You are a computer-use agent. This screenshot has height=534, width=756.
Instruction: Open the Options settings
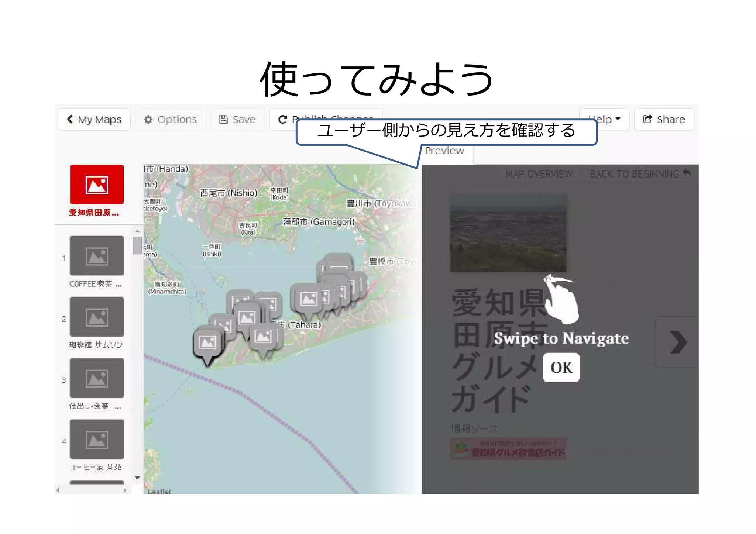coord(170,120)
